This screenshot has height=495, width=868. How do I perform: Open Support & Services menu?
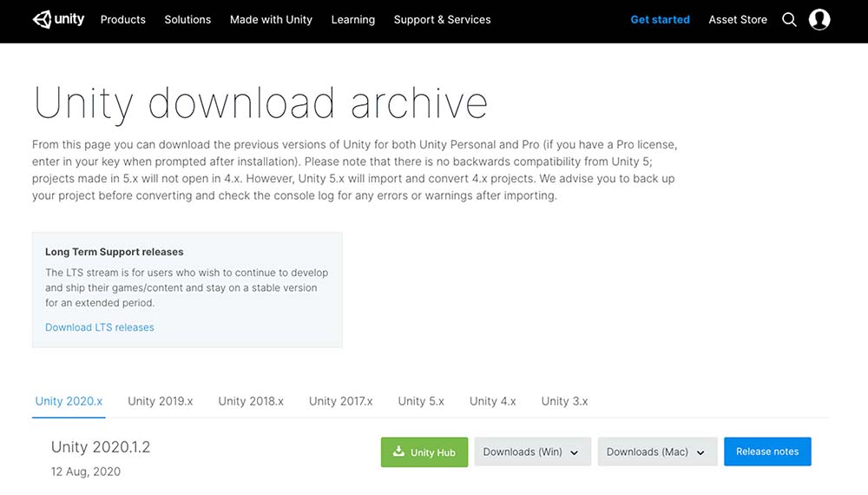(443, 19)
